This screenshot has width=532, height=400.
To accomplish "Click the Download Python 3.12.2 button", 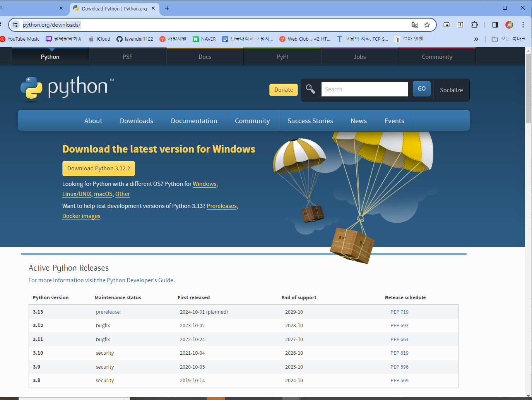I will [99, 168].
